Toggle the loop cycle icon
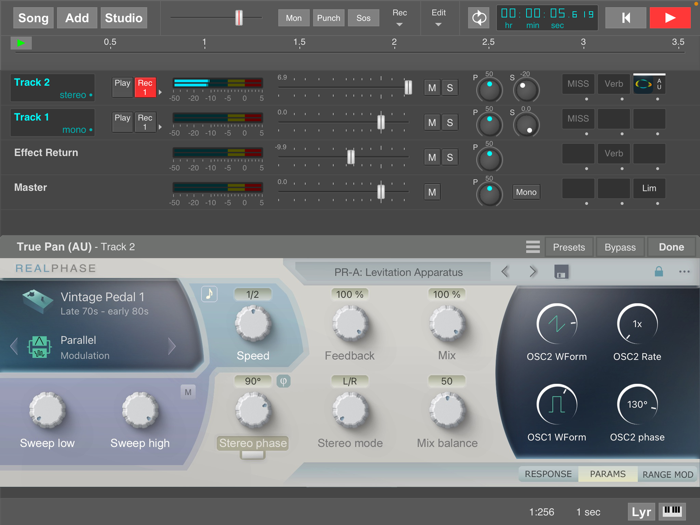This screenshot has width=700, height=525. pyautogui.click(x=479, y=18)
